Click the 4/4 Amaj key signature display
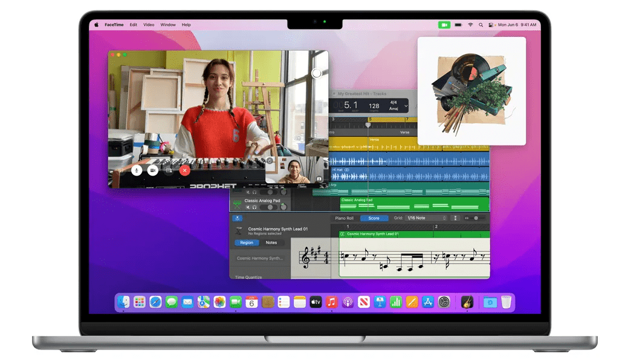This screenshot has width=628, height=364. 393,105
